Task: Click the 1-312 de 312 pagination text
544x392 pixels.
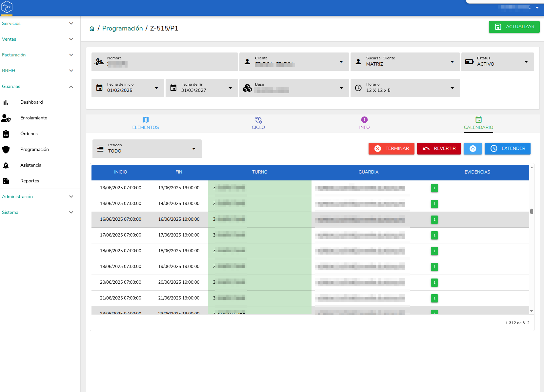Action: tap(517, 323)
